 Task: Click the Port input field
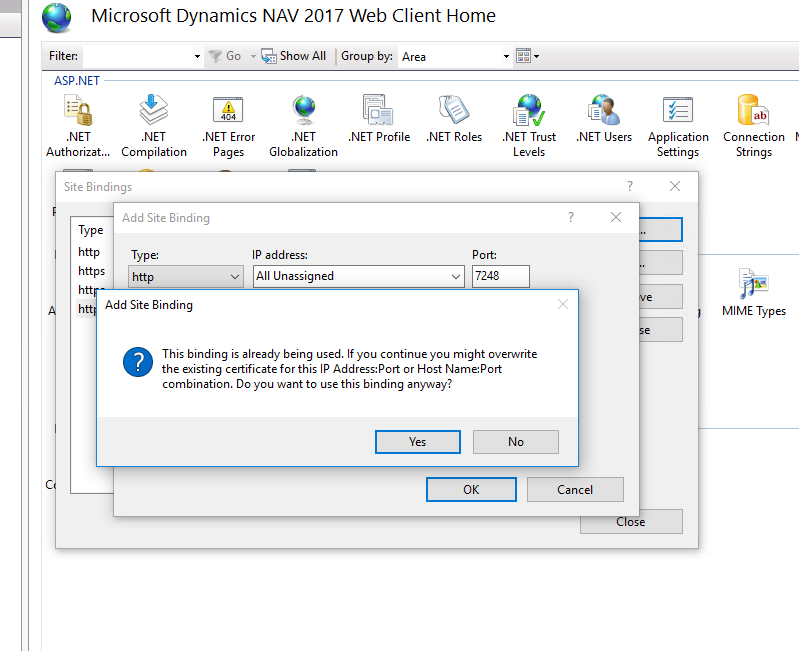500,276
